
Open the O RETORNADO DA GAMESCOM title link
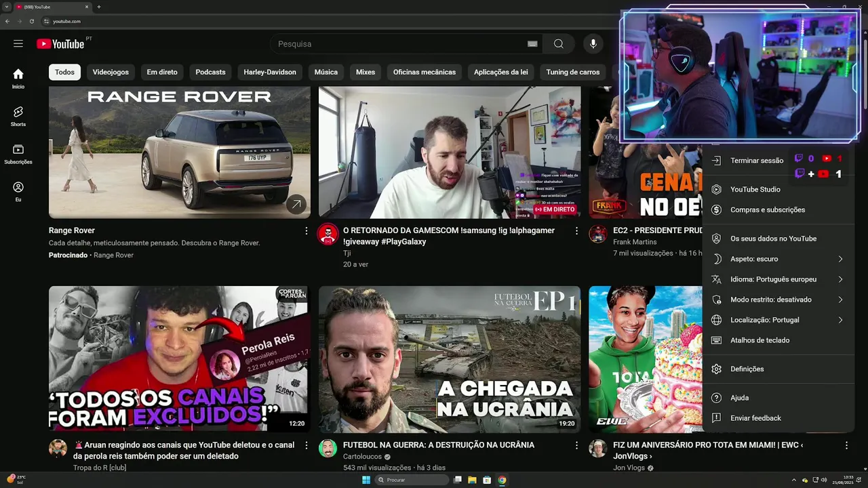449,236
